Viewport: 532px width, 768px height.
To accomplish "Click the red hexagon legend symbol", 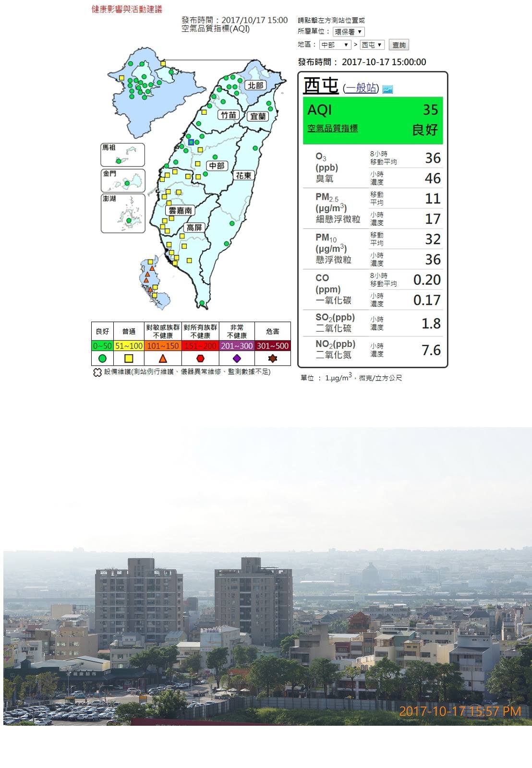I will coord(200,359).
